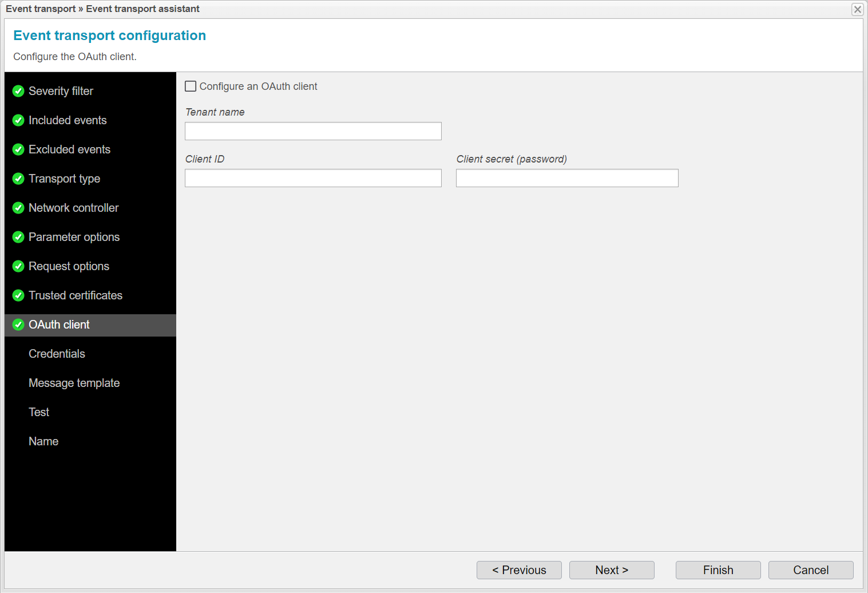868x593 pixels.
Task: Click the green checkmark beside Severity filter
Action: pyautogui.click(x=18, y=91)
